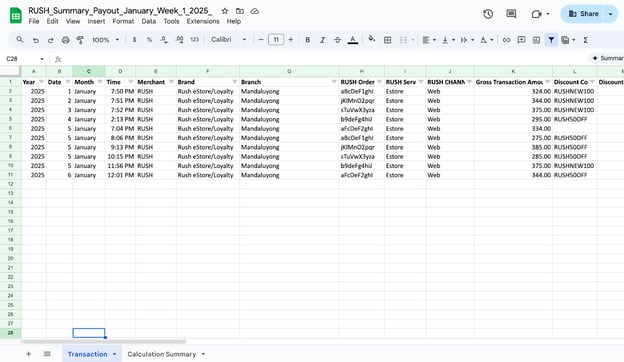Screen dimensions: 624x362
Task: Check cloud save status icon
Action: (255, 11)
